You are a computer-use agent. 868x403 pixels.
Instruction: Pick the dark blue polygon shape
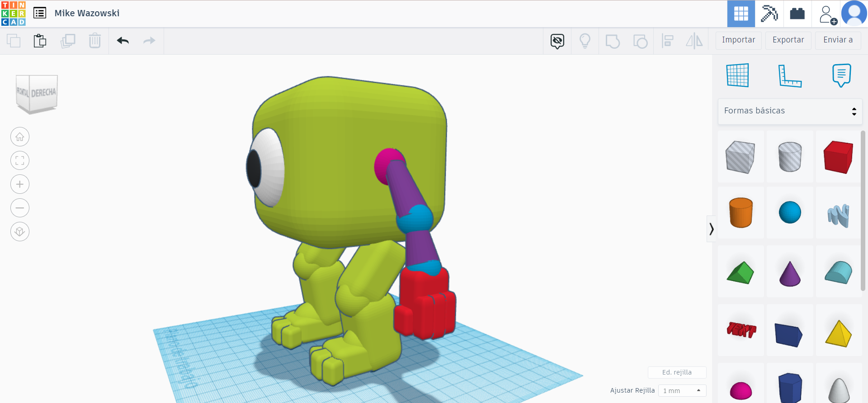click(x=790, y=383)
